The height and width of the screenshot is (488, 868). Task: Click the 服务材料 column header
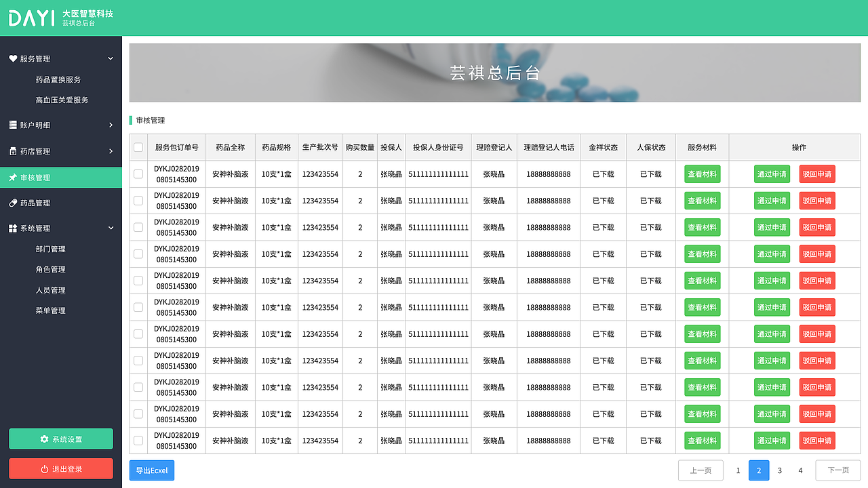703,147
